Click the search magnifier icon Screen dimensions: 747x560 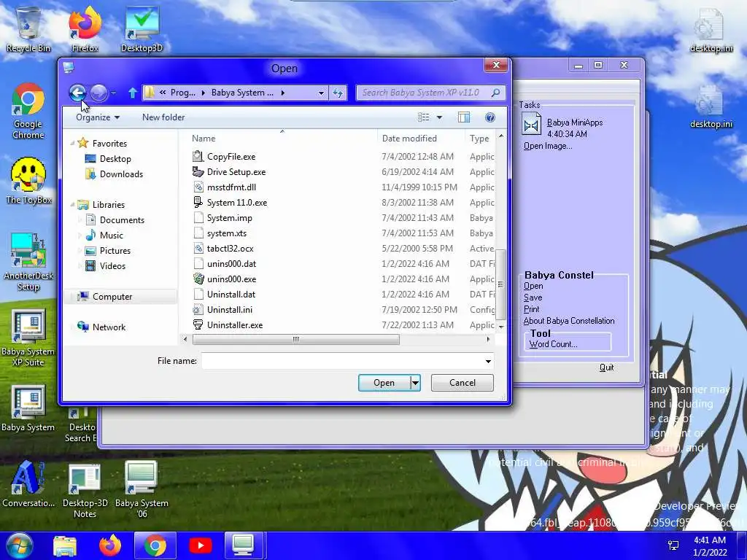(x=495, y=93)
